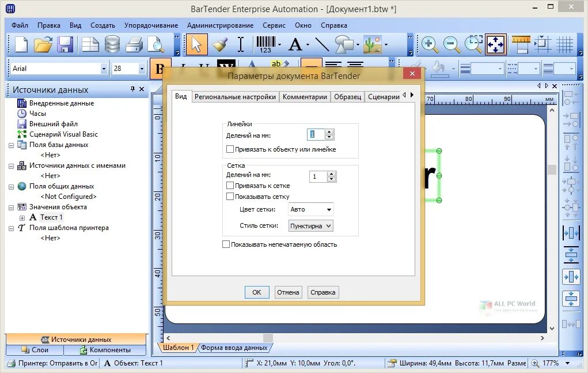Pin the Источники данных panel
This screenshot has width=588, height=373.
(132, 89)
